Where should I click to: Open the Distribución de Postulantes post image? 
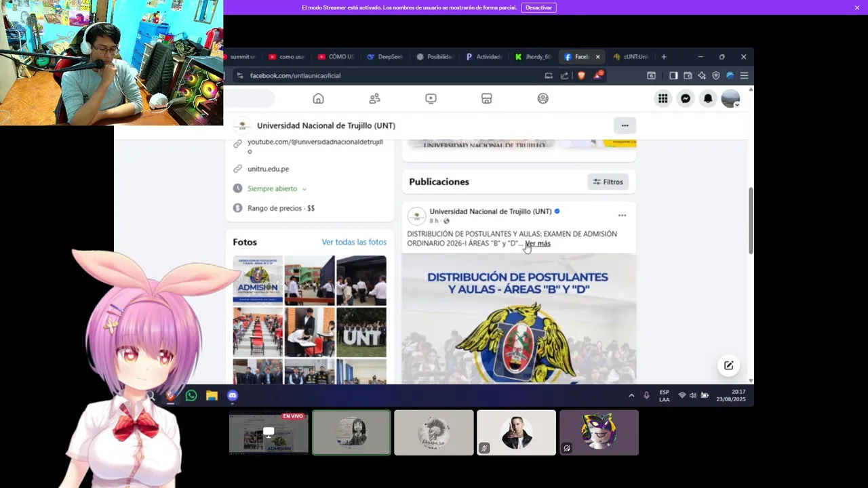coord(519,319)
